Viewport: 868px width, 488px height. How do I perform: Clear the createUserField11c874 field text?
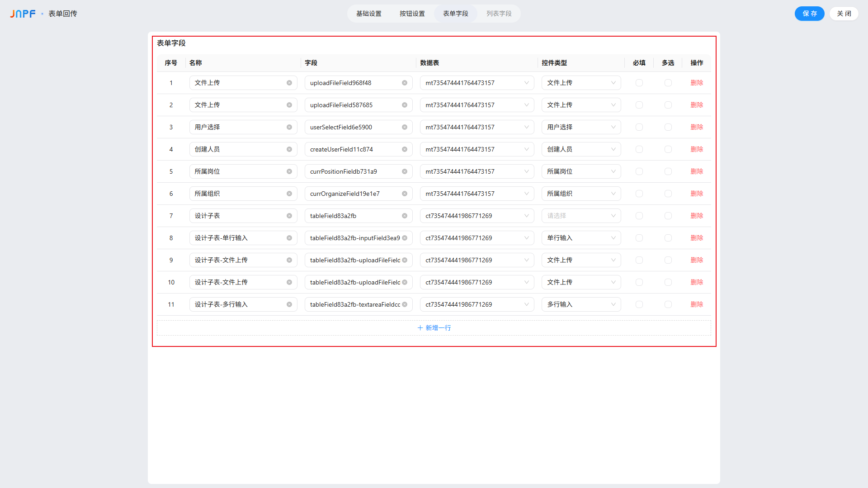[404, 149]
